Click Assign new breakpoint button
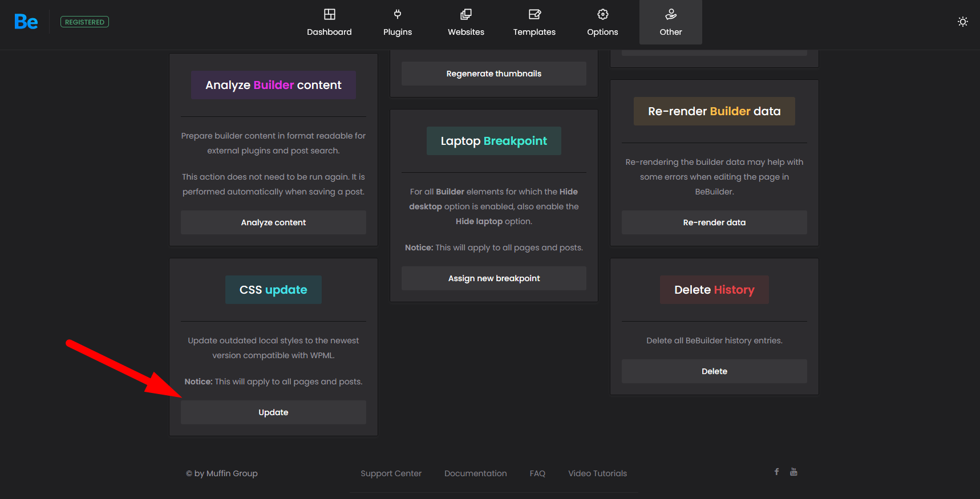The height and width of the screenshot is (499, 980). [x=493, y=278]
